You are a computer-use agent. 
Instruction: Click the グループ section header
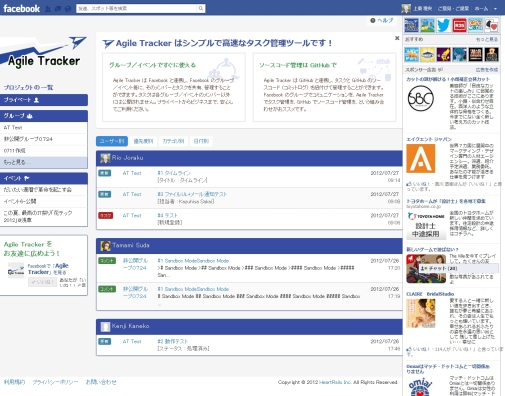tap(44, 116)
